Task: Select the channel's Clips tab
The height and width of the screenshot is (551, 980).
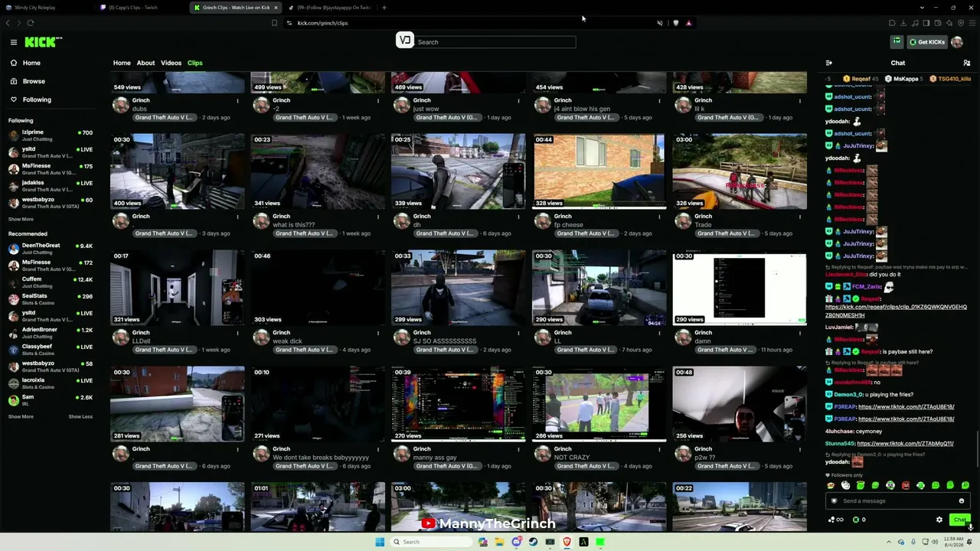Action: point(195,63)
